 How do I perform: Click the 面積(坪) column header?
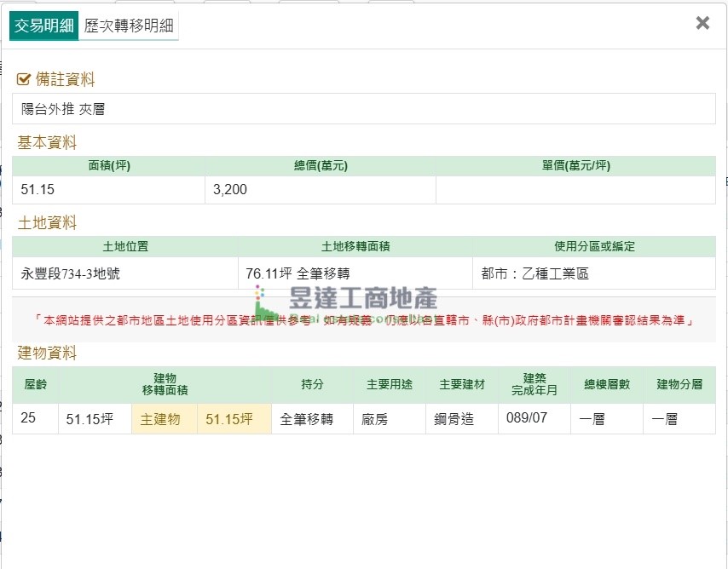(108, 166)
